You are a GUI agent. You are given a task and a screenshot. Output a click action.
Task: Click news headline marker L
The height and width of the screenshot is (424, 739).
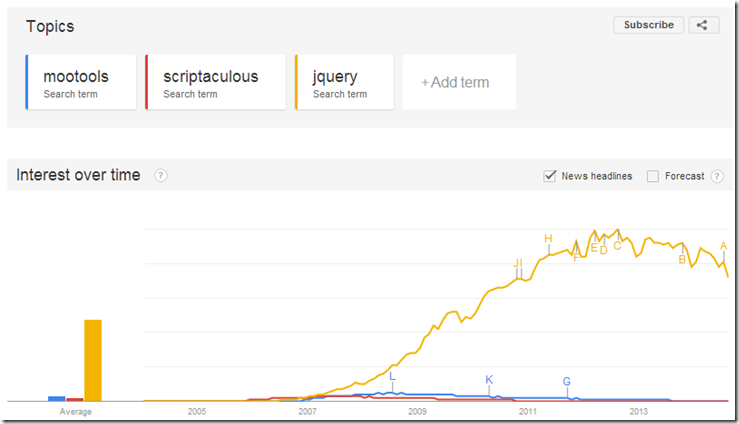(x=392, y=376)
